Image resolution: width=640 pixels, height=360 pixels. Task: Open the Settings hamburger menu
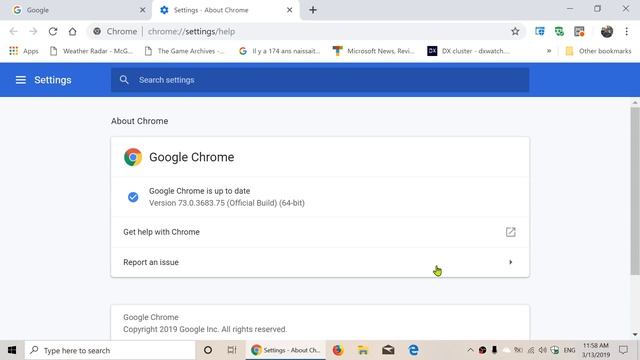(20, 80)
